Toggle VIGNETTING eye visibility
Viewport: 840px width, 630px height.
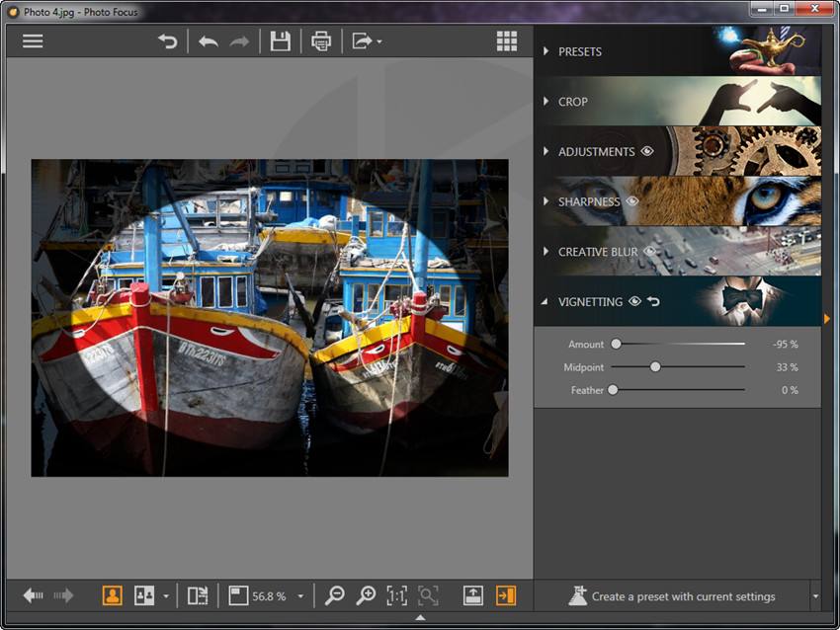pos(634,301)
